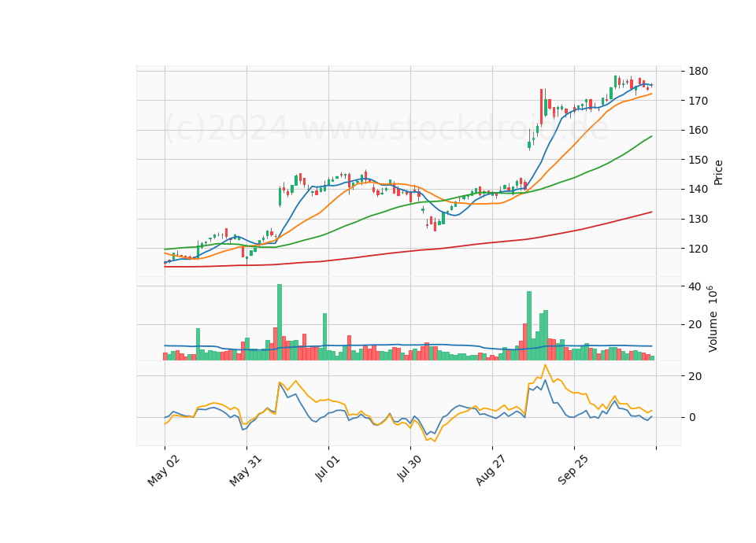
Task: Click the 'Jul 01' date label
Action: (328, 468)
